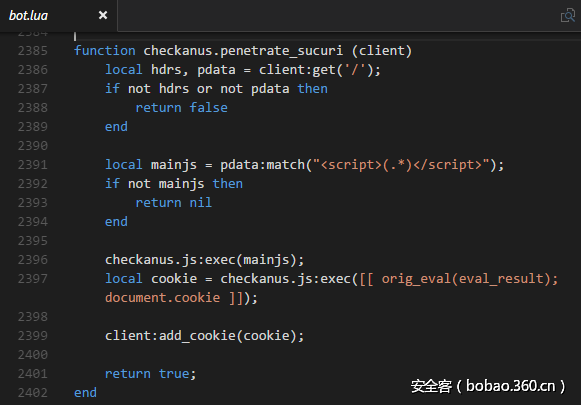581x405 pixels.
Task: Click 'client:add_cookie(cookie);' on line 2399
Action: [205, 336]
